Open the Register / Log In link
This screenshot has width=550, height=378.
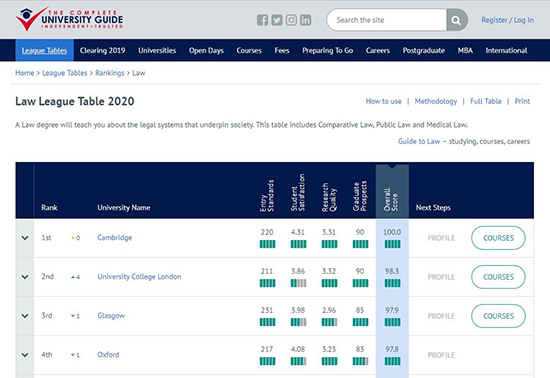507,20
